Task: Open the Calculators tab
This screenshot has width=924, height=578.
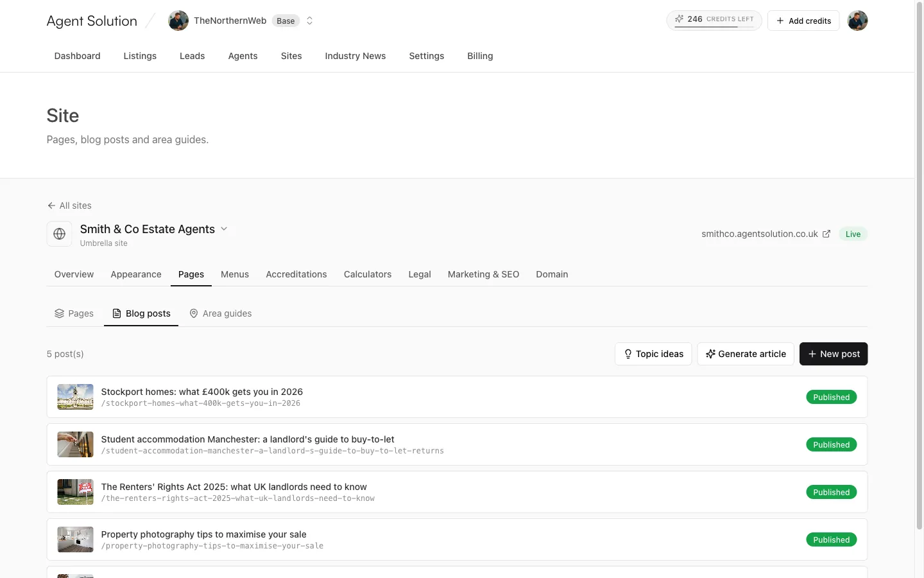Action: click(368, 274)
